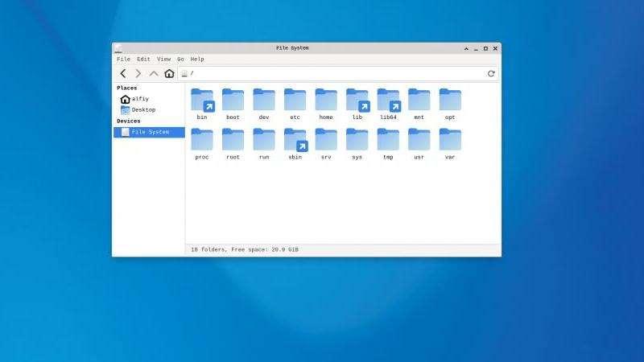Select the lib64 folder icon
Image resolution: width=644 pixels, height=362 pixels.
388,101
